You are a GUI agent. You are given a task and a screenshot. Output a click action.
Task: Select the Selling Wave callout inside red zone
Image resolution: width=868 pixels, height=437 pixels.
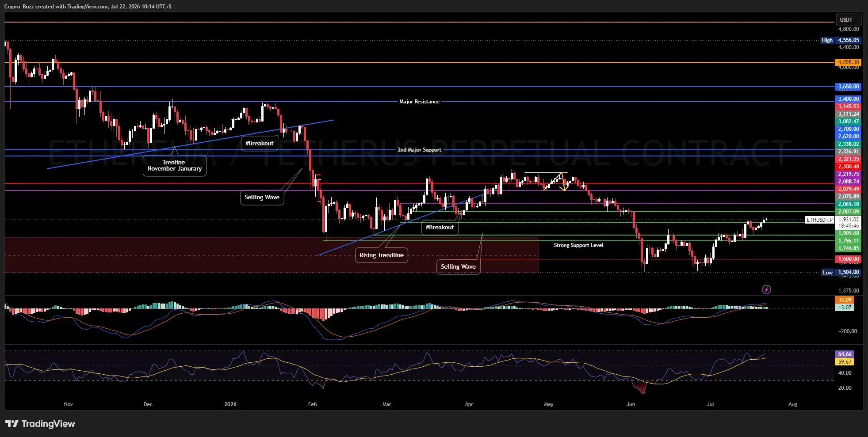(458, 266)
